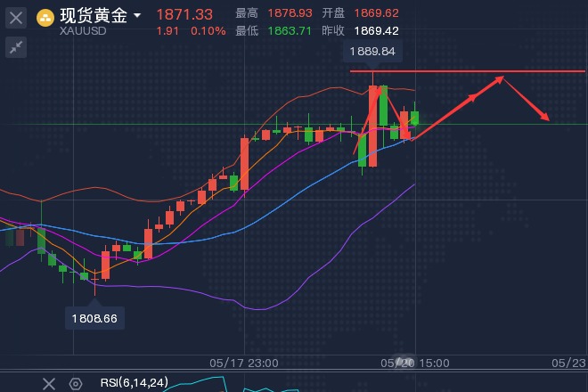Click the 1889.84 high price label

[374, 52]
